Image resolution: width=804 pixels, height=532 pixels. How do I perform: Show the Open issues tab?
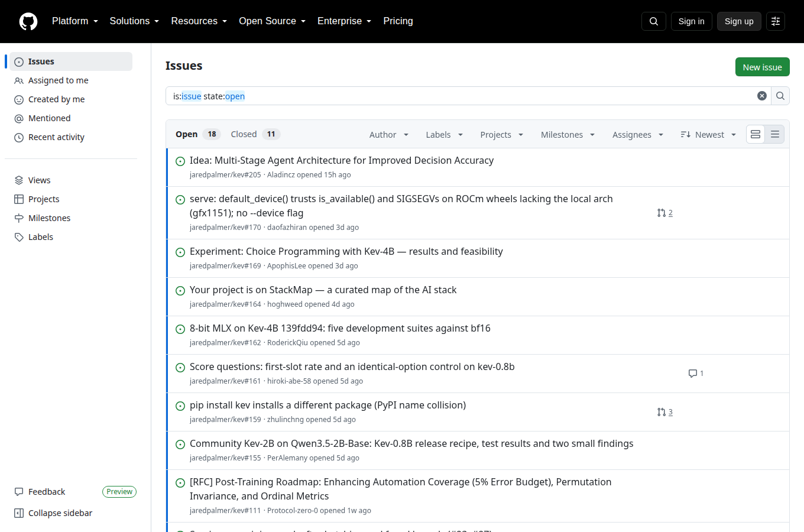click(x=197, y=134)
